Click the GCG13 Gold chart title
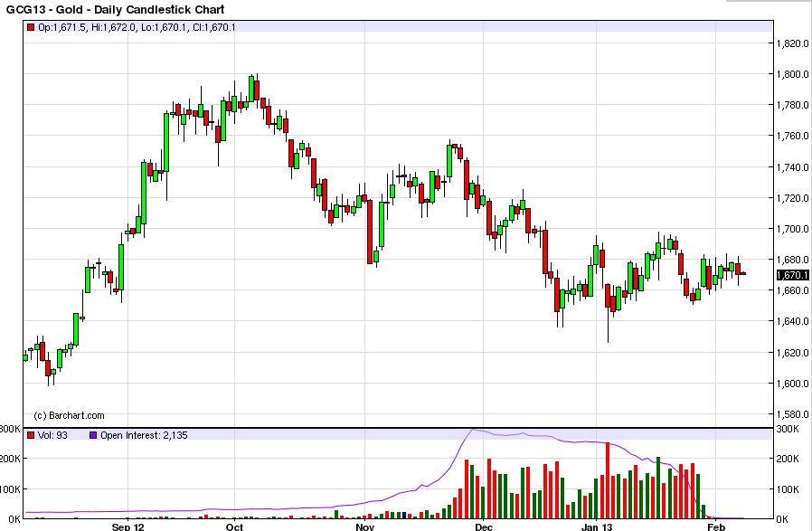The image size is (812, 531). pos(115,9)
